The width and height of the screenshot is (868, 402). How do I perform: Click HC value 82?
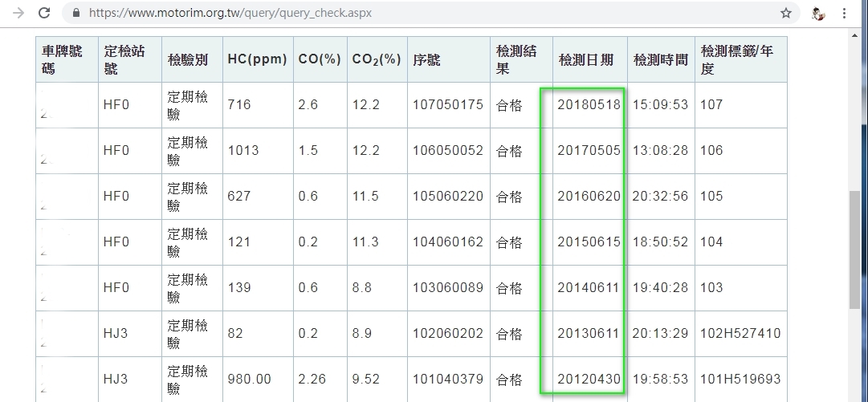coord(235,334)
